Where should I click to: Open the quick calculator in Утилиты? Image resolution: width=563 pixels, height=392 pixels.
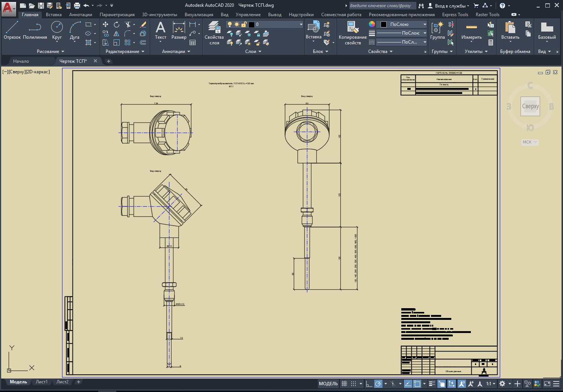pos(491,42)
